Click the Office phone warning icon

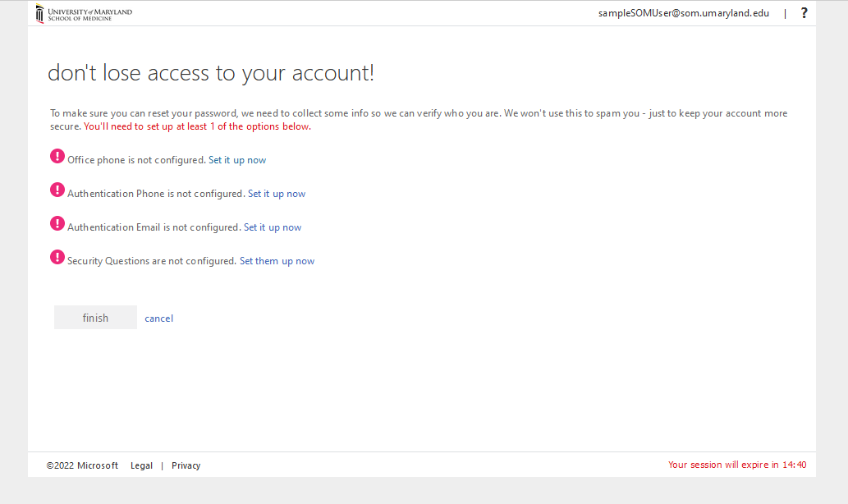tap(57, 156)
